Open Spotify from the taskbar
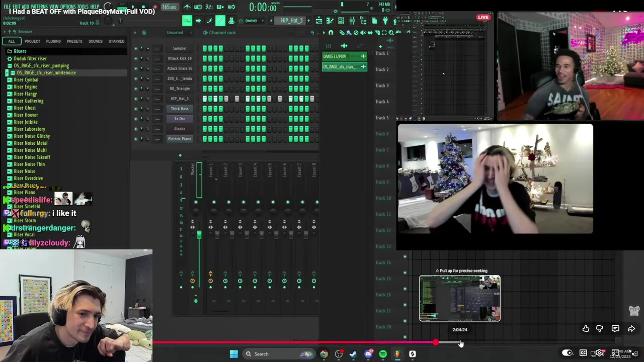Screen dimensions: 644x362 tap(383, 354)
